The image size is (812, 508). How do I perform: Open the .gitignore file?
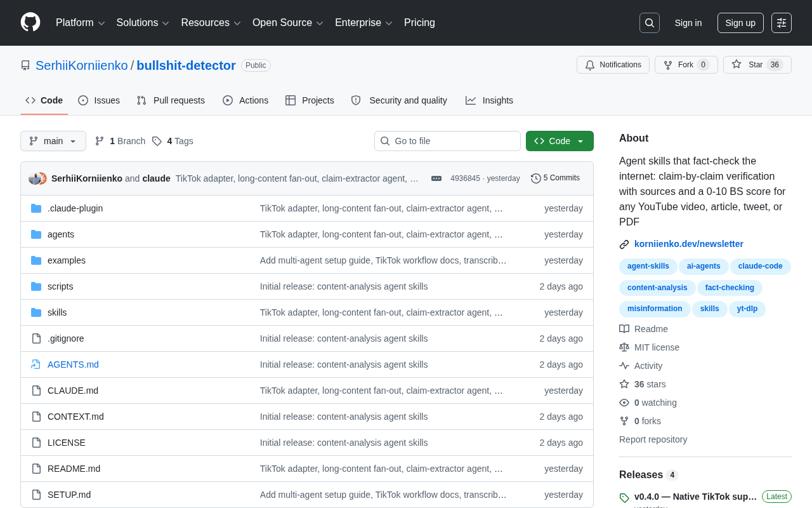point(66,338)
